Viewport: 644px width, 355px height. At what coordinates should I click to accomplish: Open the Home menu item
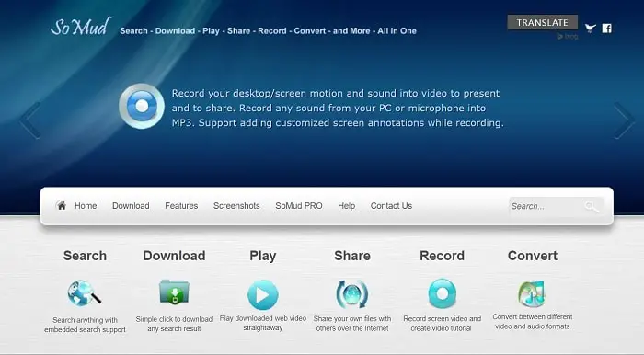86,206
